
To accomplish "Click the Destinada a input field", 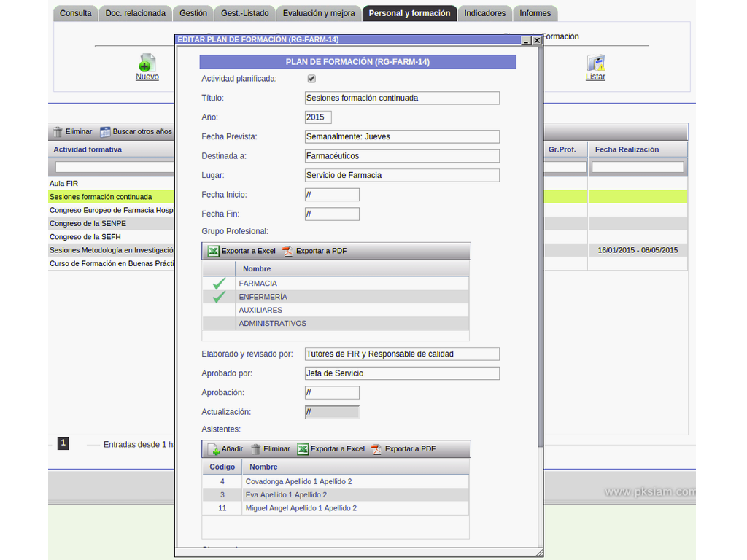I will point(402,156).
